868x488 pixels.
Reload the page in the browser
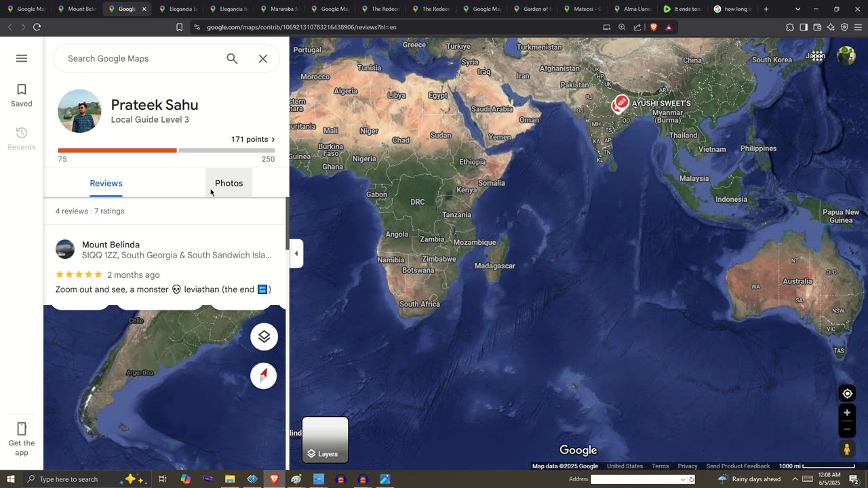pos(37,27)
